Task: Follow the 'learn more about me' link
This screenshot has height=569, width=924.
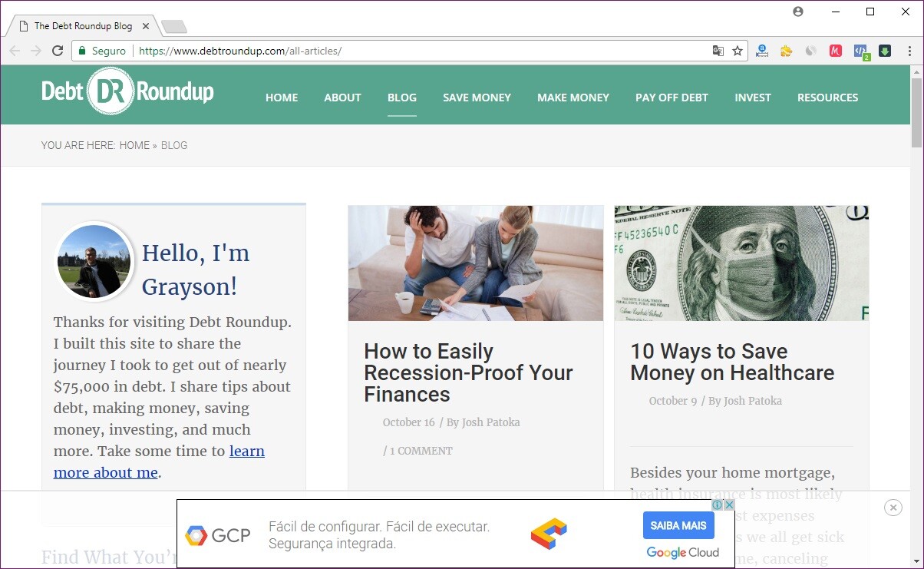Action: click(x=159, y=461)
